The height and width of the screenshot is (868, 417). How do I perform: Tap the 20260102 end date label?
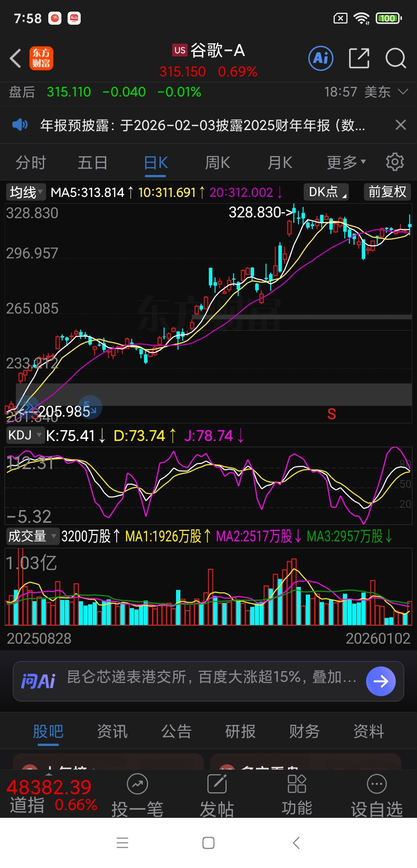point(378,639)
